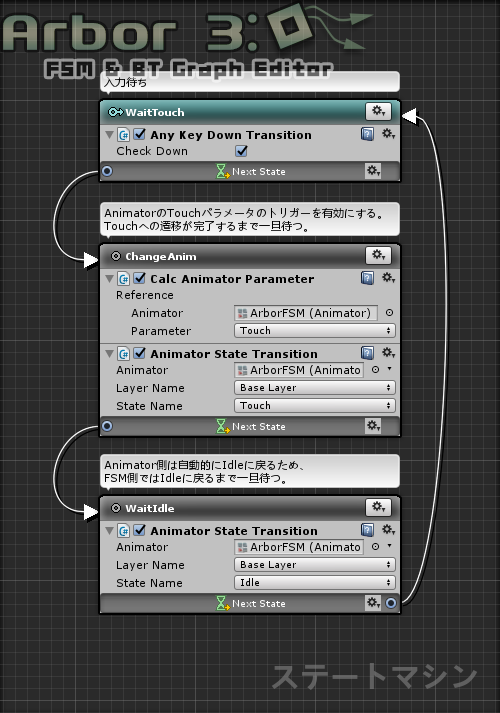Open help for ChangeAnim Animator State Transition
The height and width of the screenshot is (713, 500).
coord(367,353)
